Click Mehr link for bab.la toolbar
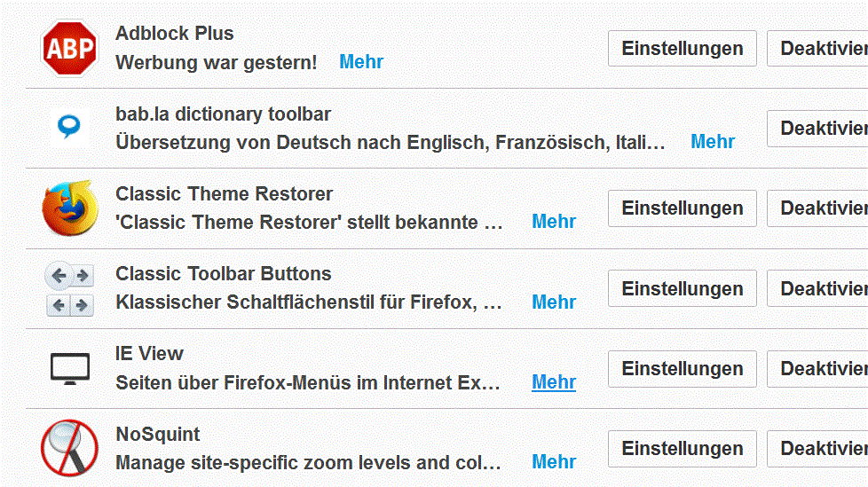Image resolution: width=868 pixels, height=487 pixels. pyautogui.click(x=713, y=142)
